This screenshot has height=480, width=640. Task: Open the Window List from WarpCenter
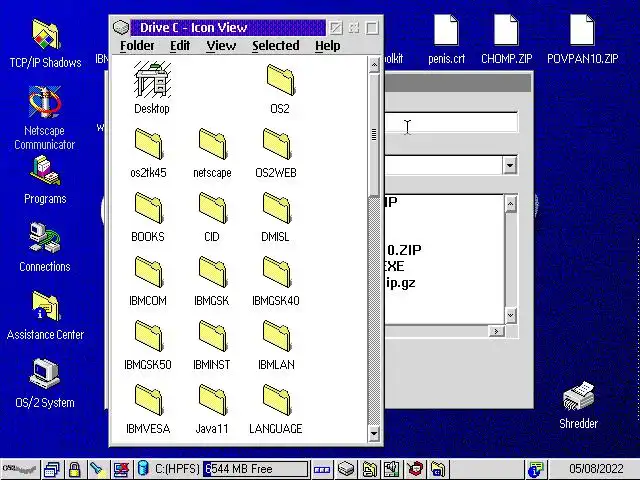point(51,469)
